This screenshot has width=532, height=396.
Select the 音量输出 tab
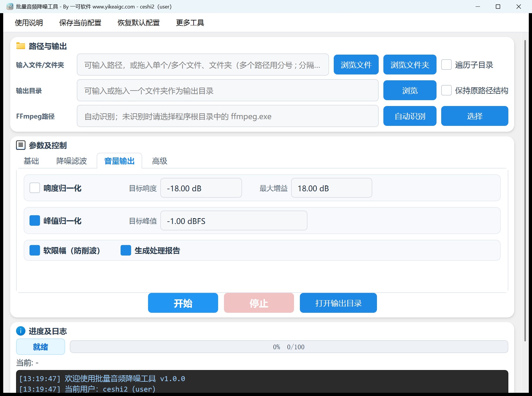pos(119,161)
